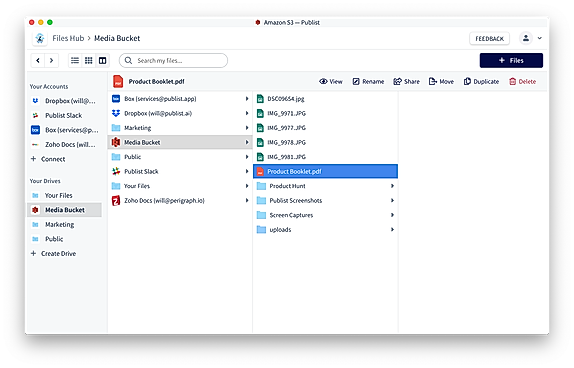Switch to column view
Image resolution: width=574 pixels, height=368 pixels.
click(102, 60)
